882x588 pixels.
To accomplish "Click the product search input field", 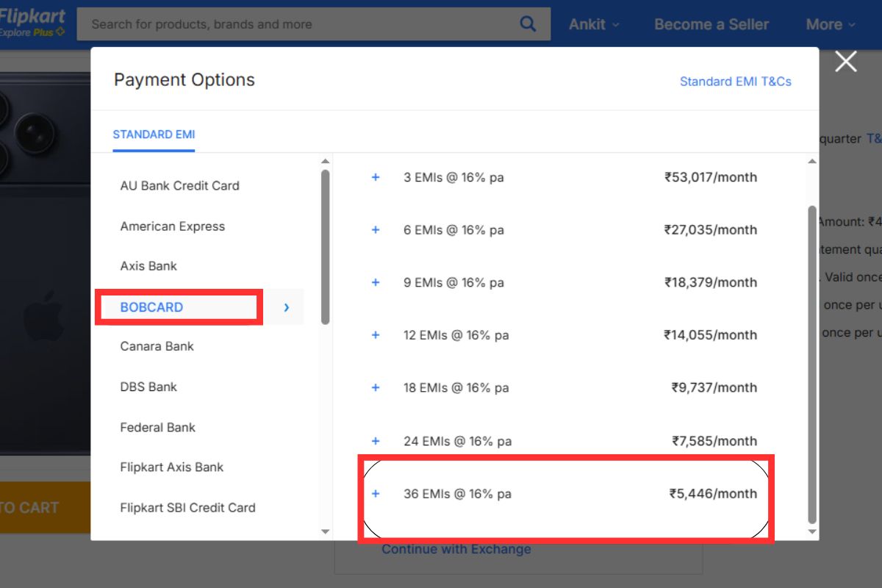I will [294, 24].
